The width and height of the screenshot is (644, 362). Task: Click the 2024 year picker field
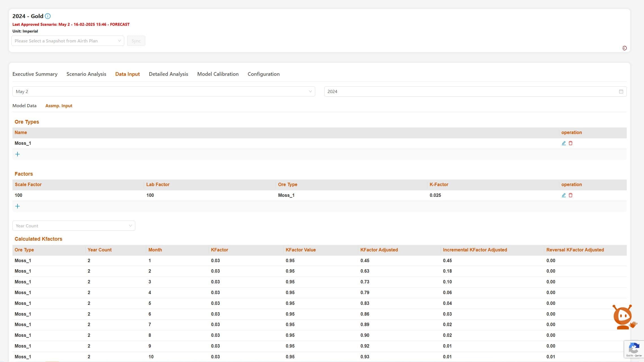(x=475, y=91)
